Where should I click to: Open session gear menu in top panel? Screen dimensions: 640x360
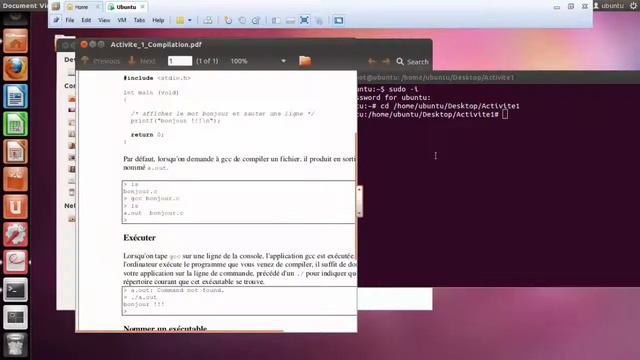[x=634, y=6]
